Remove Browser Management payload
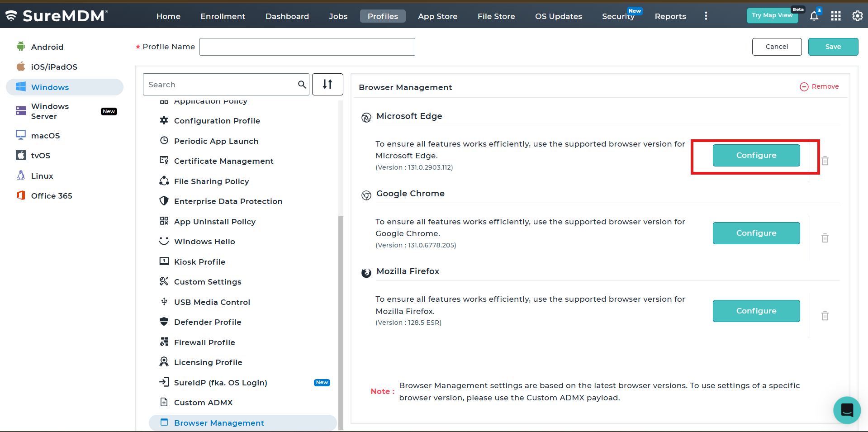This screenshot has width=868, height=432. click(x=819, y=86)
